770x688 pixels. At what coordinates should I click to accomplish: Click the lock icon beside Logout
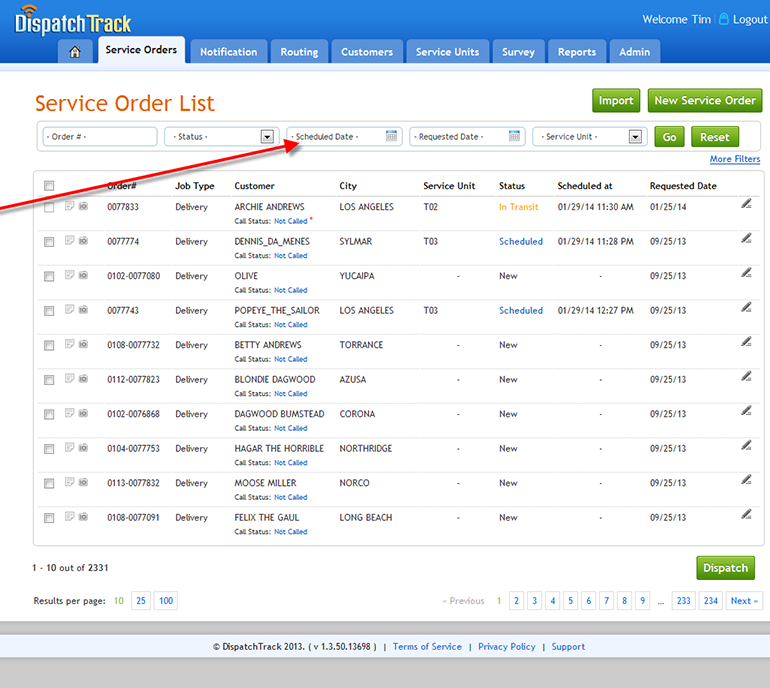pyautogui.click(x=724, y=19)
